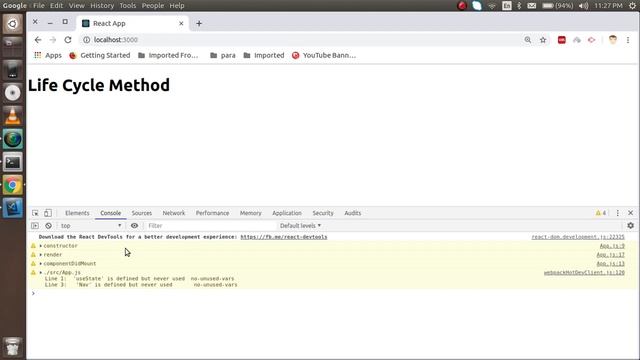Open the Audits tab
This screenshot has height=360, width=640.
click(x=353, y=213)
